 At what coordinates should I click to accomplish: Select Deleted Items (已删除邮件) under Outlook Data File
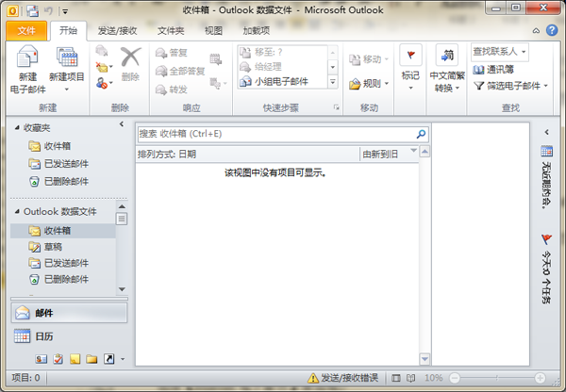(58, 279)
